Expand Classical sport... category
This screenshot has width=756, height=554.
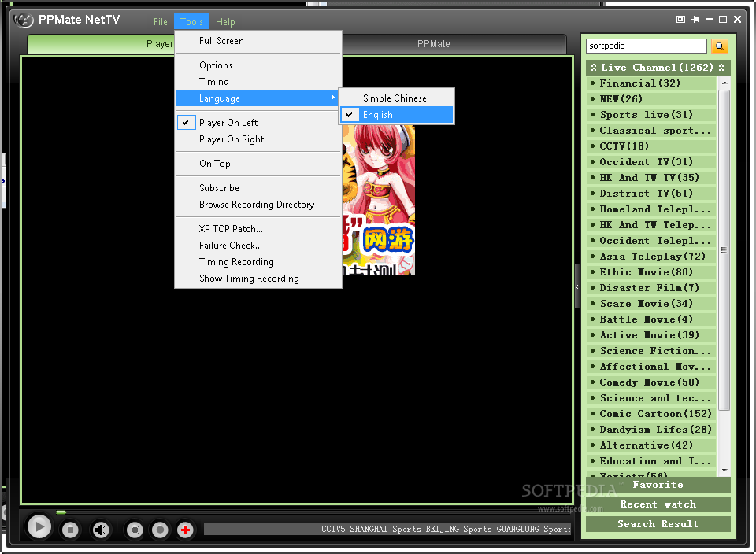tap(652, 131)
